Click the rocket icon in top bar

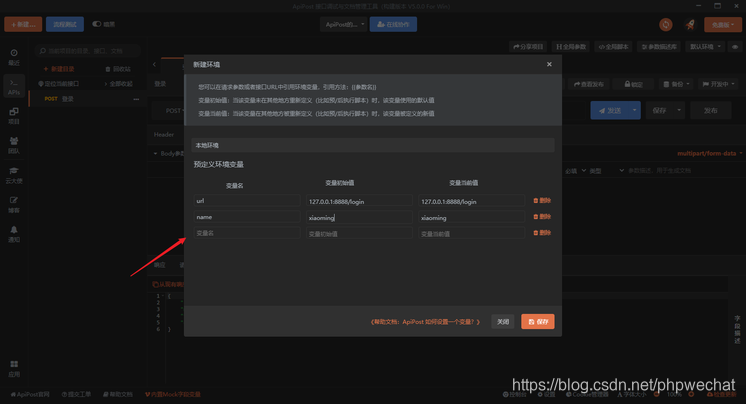point(690,25)
